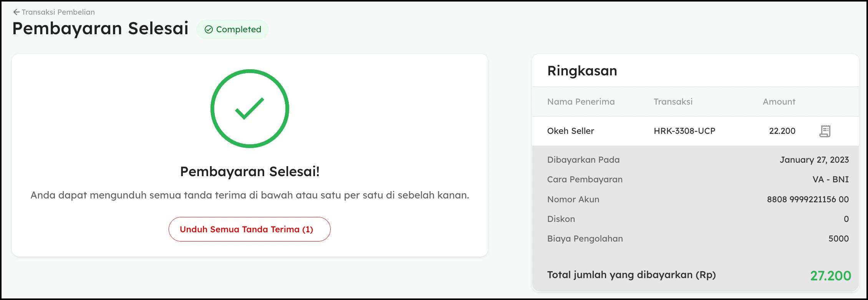Click the Biaya Pengolahan 5000 value

point(838,238)
